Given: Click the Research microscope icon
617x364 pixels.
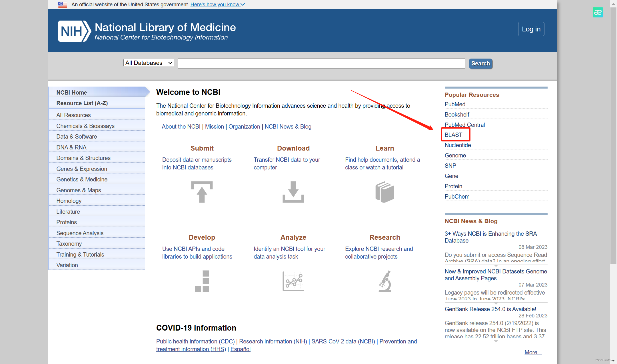Looking at the screenshot, I should (x=384, y=281).
